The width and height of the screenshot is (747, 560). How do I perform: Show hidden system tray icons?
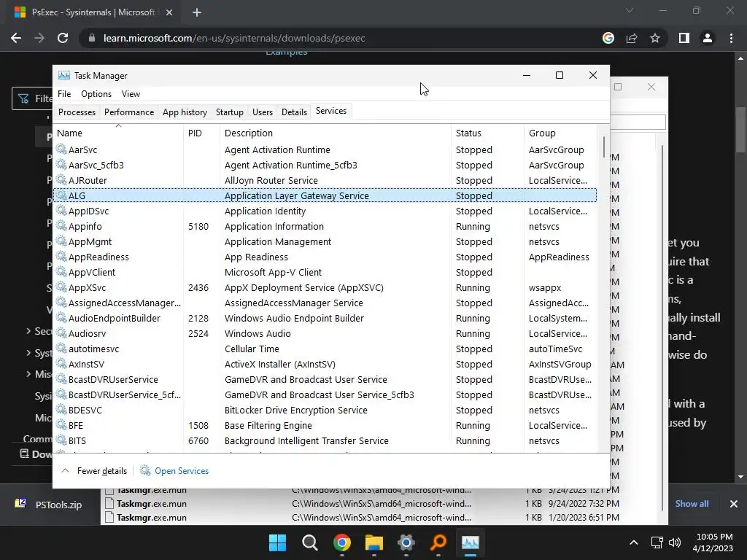(x=634, y=542)
